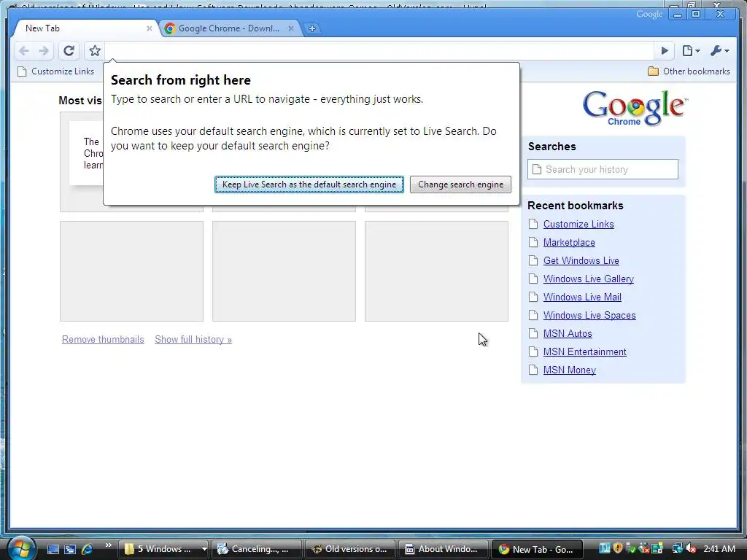Viewport: 747px width, 560px height.
Task: Click the Search your history field
Action: [x=603, y=169]
